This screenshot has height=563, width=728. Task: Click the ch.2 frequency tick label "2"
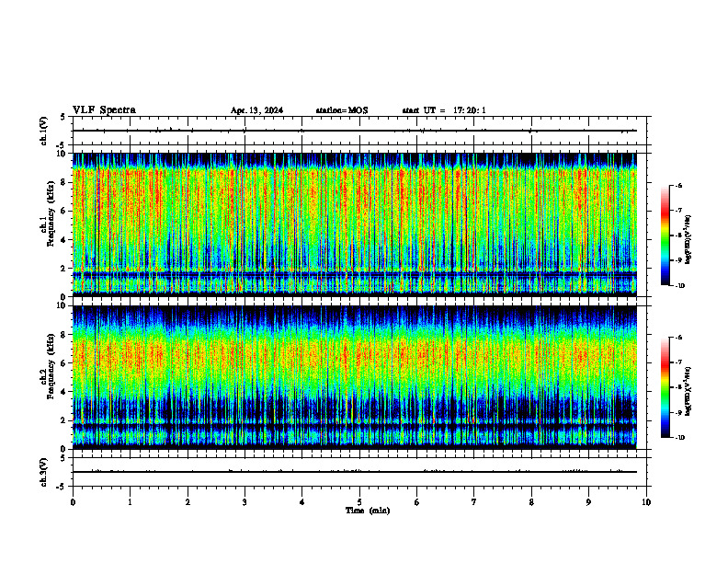click(64, 420)
